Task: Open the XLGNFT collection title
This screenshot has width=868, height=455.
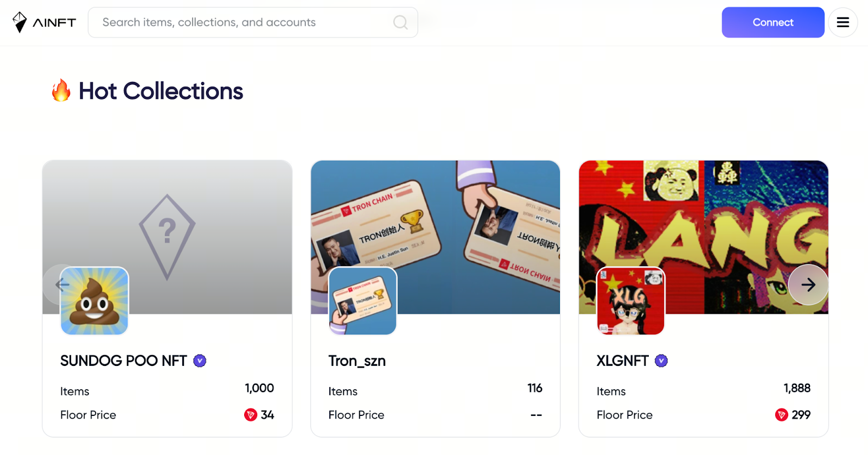Action: 622,361
